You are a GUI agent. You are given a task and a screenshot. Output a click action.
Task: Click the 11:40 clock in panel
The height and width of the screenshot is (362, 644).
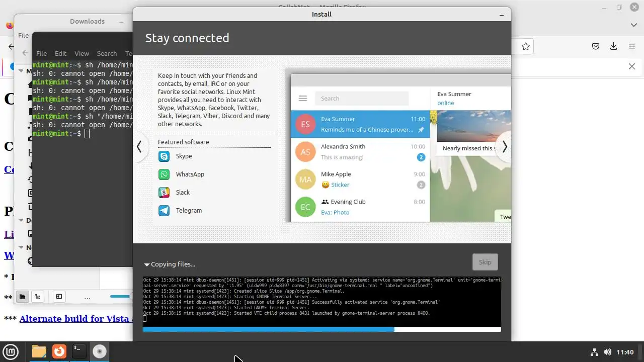625,352
